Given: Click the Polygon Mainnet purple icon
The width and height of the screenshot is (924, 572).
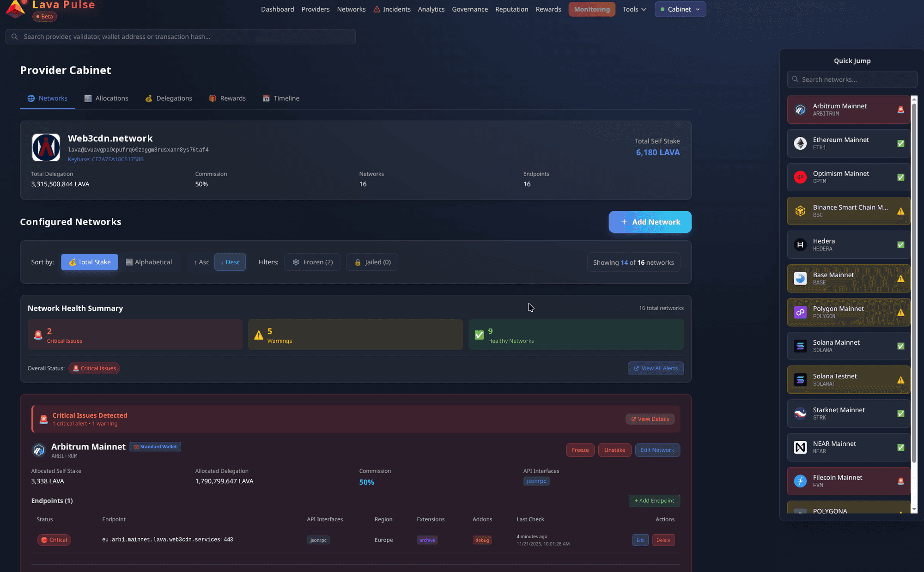Looking at the screenshot, I should coord(800,312).
